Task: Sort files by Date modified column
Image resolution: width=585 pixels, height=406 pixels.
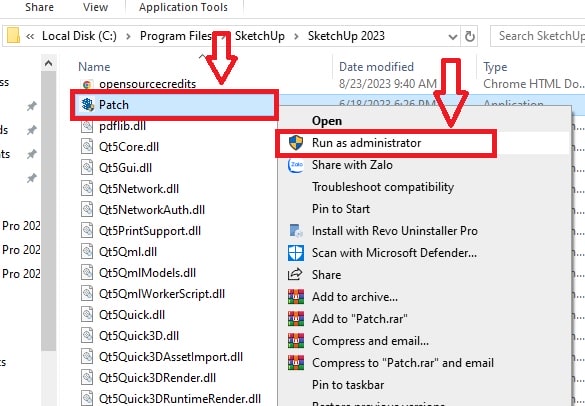Action: [x=376, y=67]
